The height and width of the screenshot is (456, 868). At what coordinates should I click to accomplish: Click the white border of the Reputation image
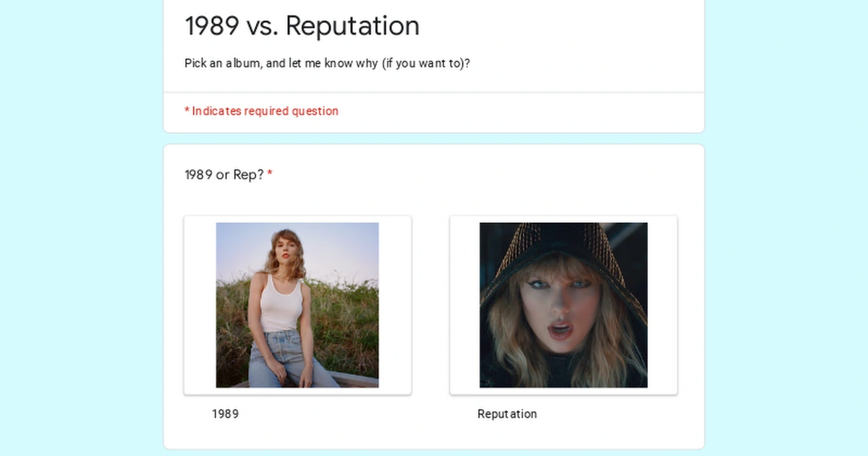tap(463, 304)
